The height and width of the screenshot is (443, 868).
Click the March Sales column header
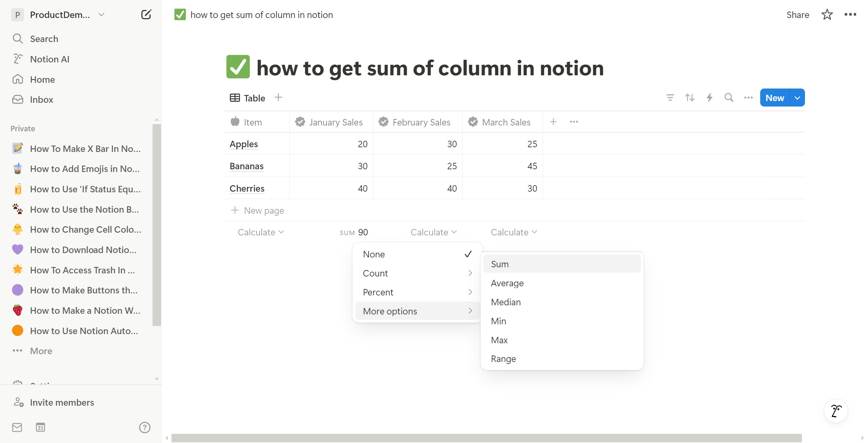point(503,122)
